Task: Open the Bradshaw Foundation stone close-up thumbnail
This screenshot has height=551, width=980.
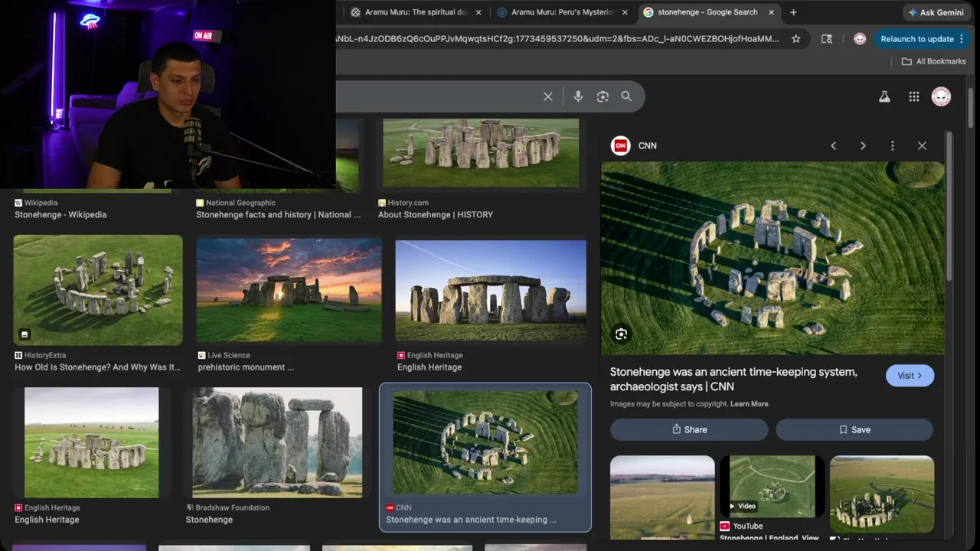Action: (x=277, y=442)
